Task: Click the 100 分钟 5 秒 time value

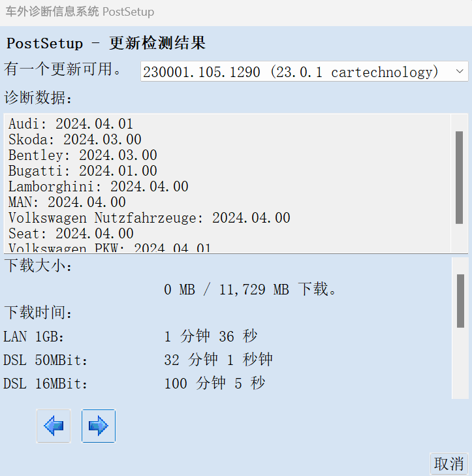Action: coord(215,383)
